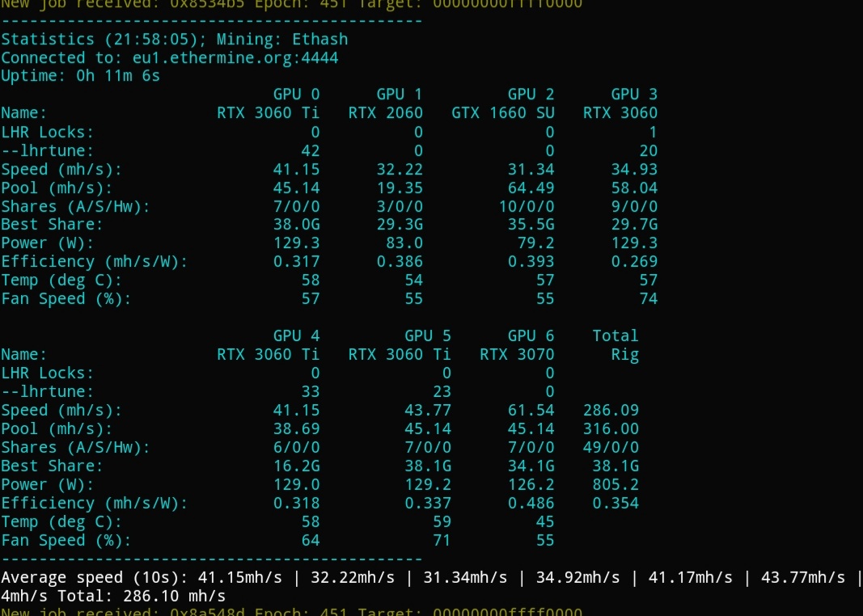Select GPU 1's power value 83.0
This screenshot has width=863, height=616.
click(404, 243)
